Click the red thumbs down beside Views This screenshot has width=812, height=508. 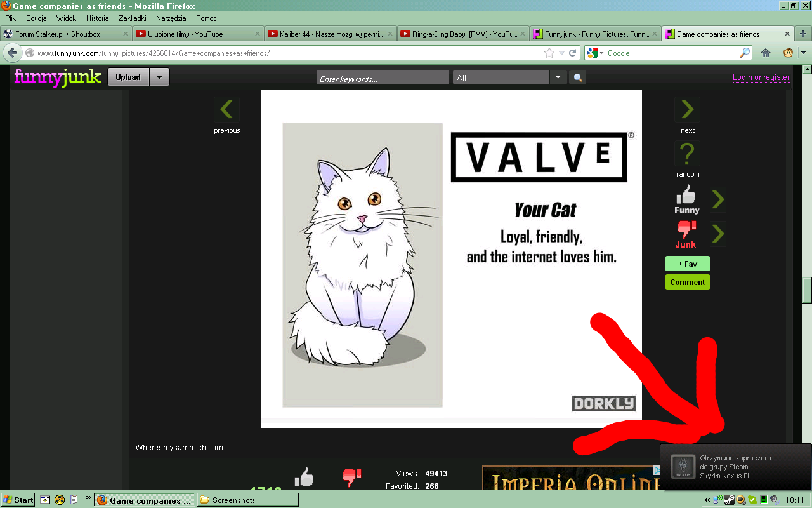[x=351, y=478]
